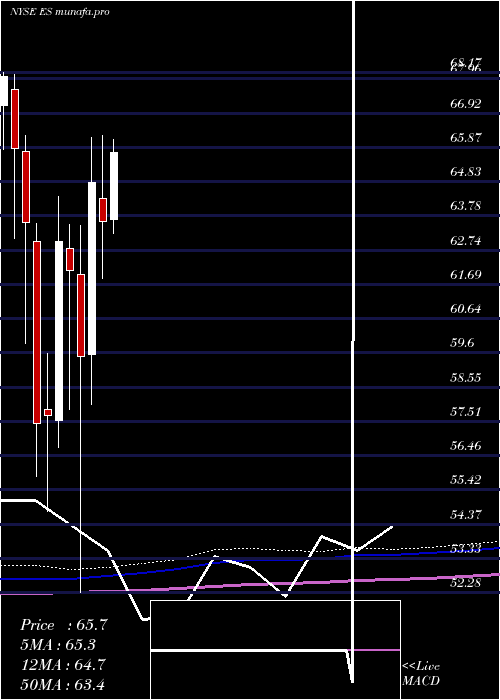Image resolution: width=500 pixels, height=700 pixels.
Task: Click the 60.64 price axis label
Action: point(466,309)
